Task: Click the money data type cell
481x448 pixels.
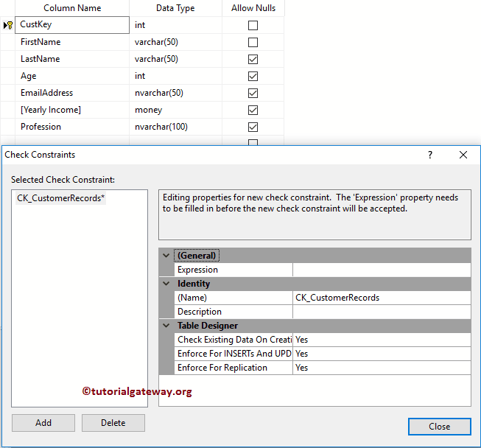Action: pos(176,110)
